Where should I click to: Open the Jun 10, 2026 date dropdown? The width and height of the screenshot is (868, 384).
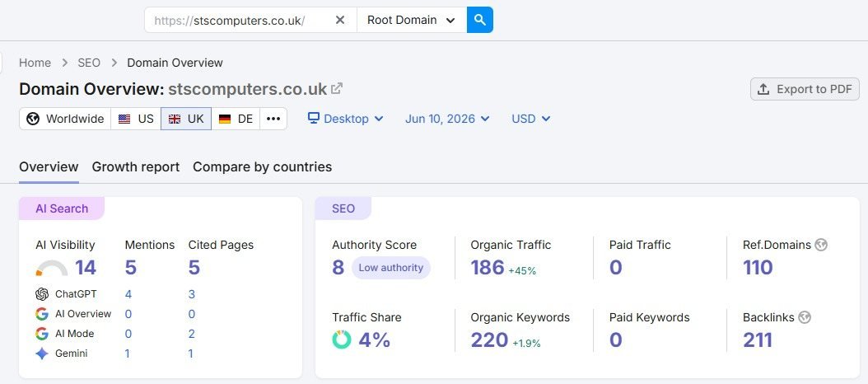pyautogui.click(x=447, y=119)
